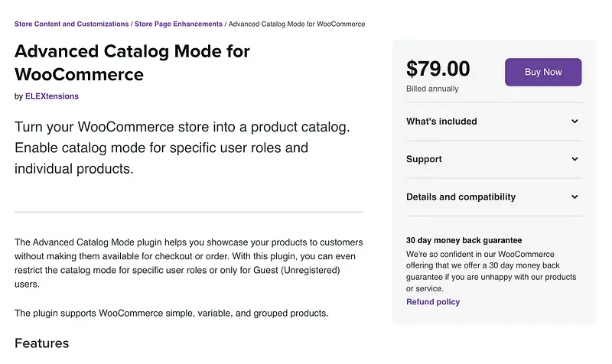Expand the What's included section label
The height and width of the screenshot is (364, 612).
point(441,122)
